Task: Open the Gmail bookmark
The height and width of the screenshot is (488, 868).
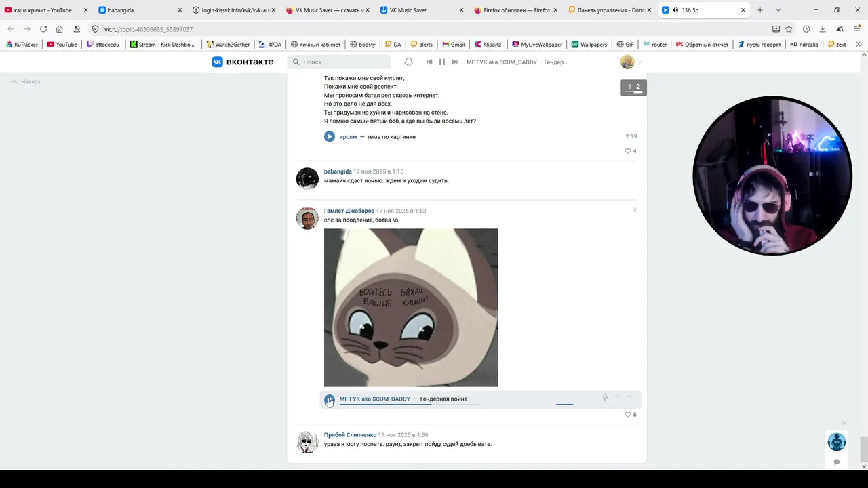Action: [454, 45]
